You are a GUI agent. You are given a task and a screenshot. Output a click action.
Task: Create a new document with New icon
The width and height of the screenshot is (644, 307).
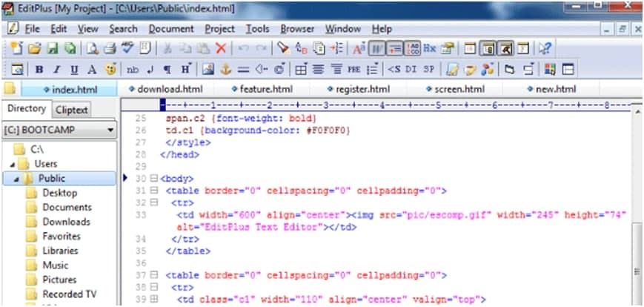point(16,50)
